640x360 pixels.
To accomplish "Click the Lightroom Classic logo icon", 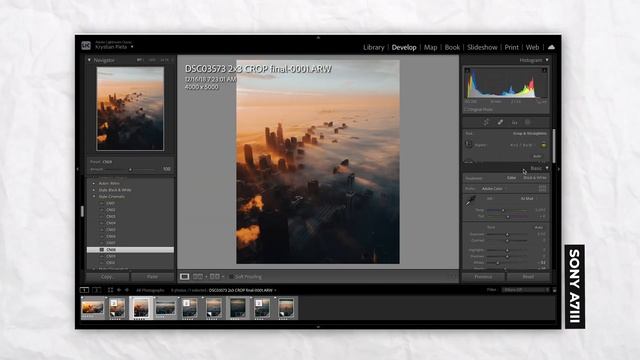I will coord(86,45).
